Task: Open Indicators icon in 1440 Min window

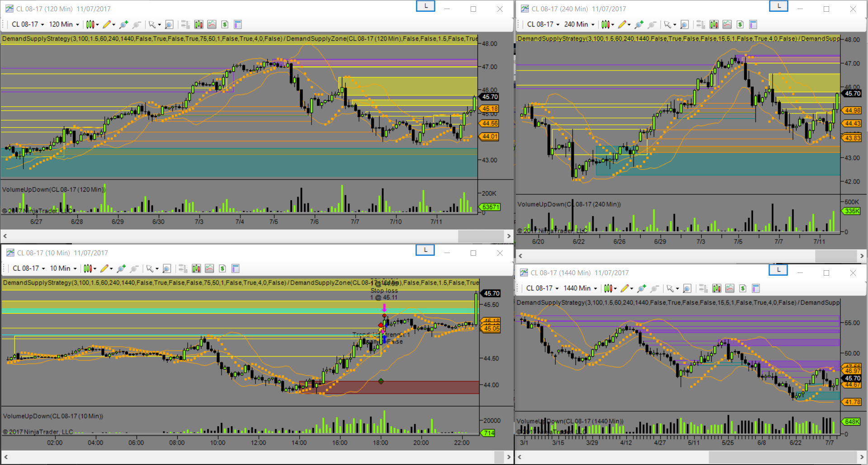Action: pos(730,288)
